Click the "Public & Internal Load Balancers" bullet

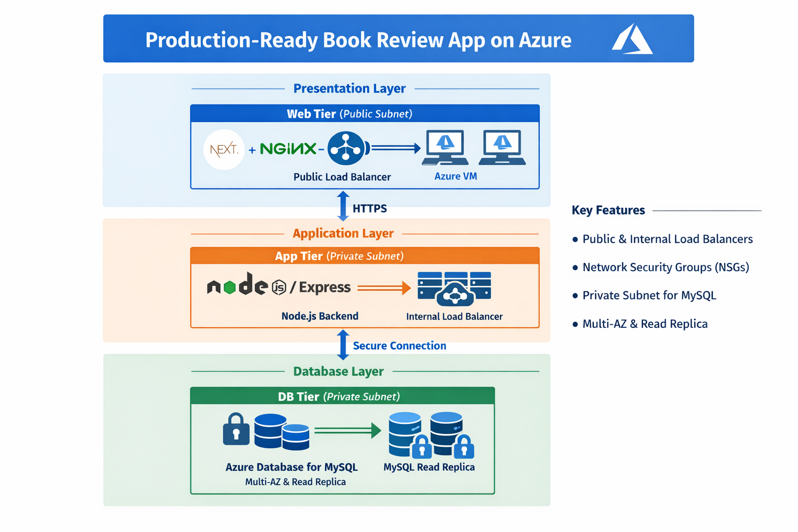tap(662, 239)
